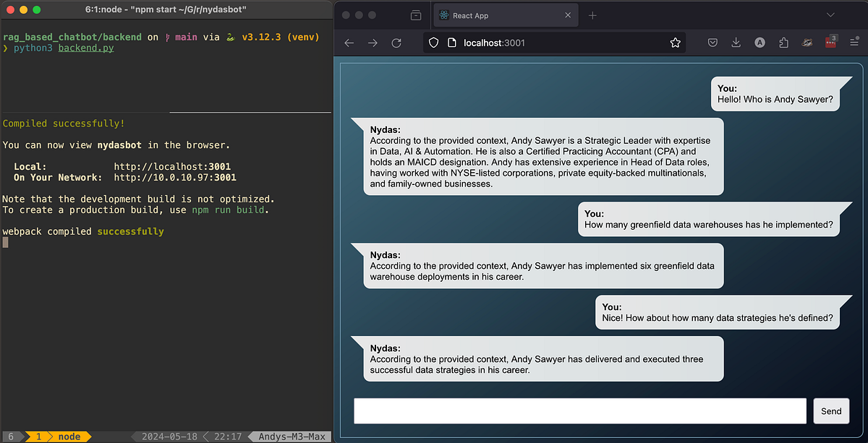Click the node label in the tmux status bar
The image size is (868, 443).
point(69,436)
